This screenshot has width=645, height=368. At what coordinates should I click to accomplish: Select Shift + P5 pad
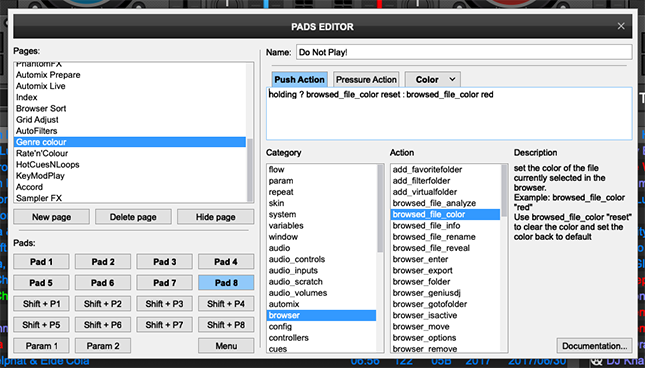point(41,325)
